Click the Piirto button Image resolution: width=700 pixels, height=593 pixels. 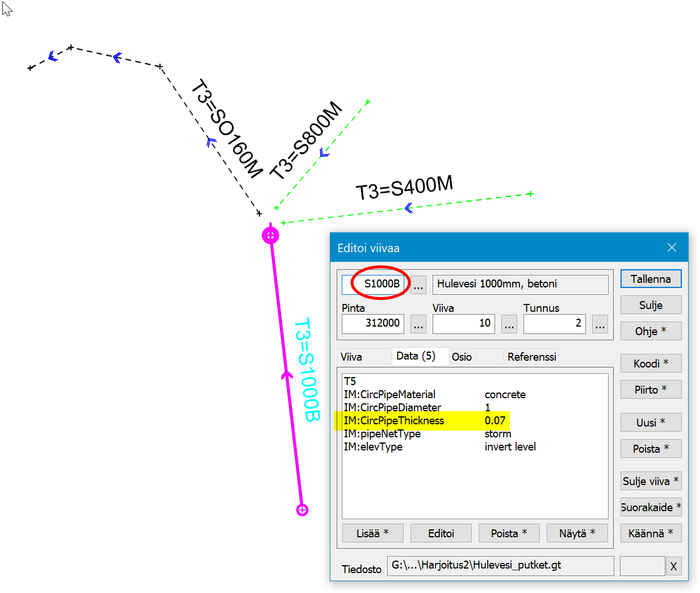(651, 390)
